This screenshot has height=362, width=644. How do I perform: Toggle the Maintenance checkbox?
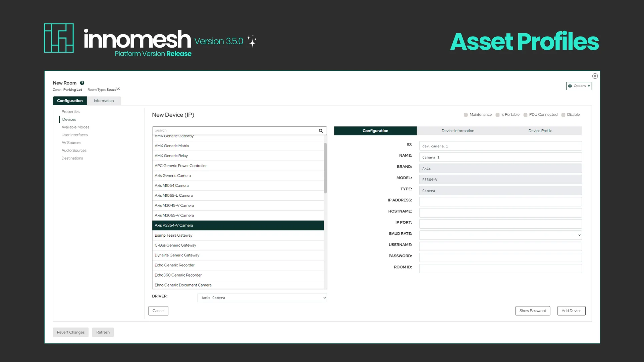pyautogui.click(x=466, y=115)
